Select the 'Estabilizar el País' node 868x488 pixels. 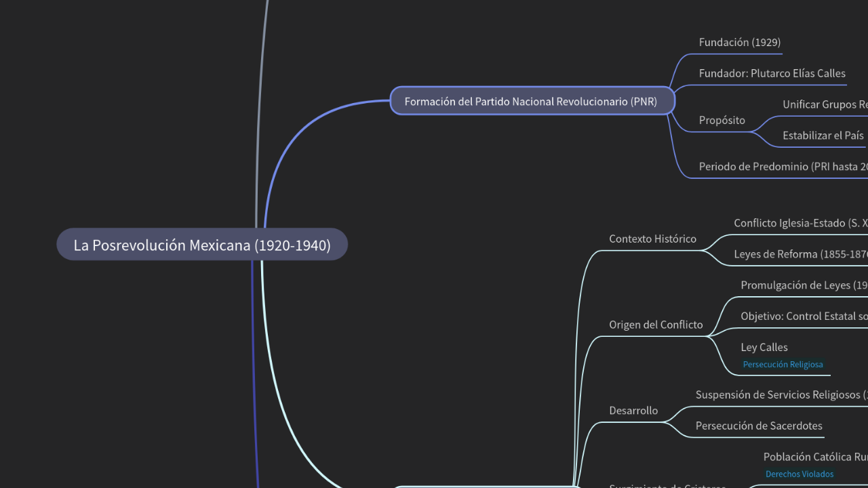(x=823, y=135)
